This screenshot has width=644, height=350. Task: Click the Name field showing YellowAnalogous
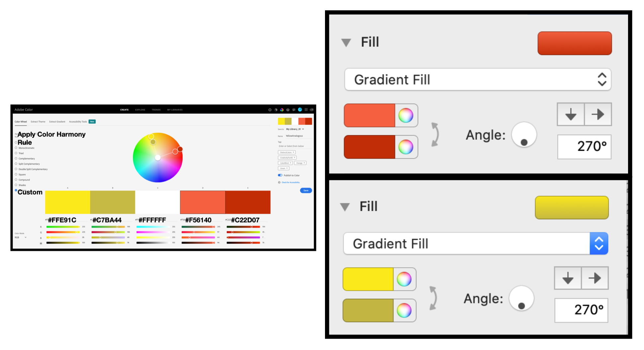tap(294, 136)
